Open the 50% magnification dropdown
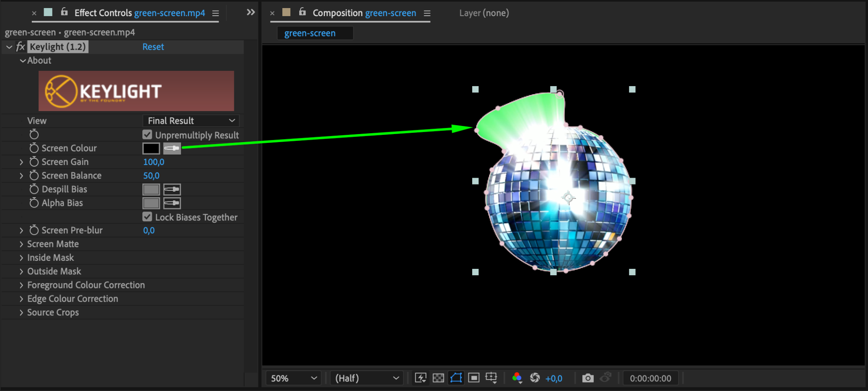Image resolution: width=868 pixels, height=391 pixels. [x=293, y=378]
